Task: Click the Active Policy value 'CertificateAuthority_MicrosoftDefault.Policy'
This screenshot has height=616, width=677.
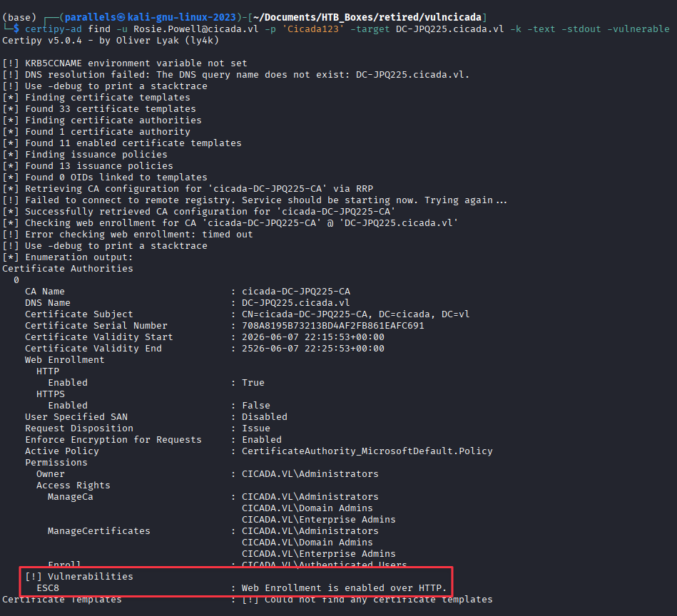Action: (367, 451)
